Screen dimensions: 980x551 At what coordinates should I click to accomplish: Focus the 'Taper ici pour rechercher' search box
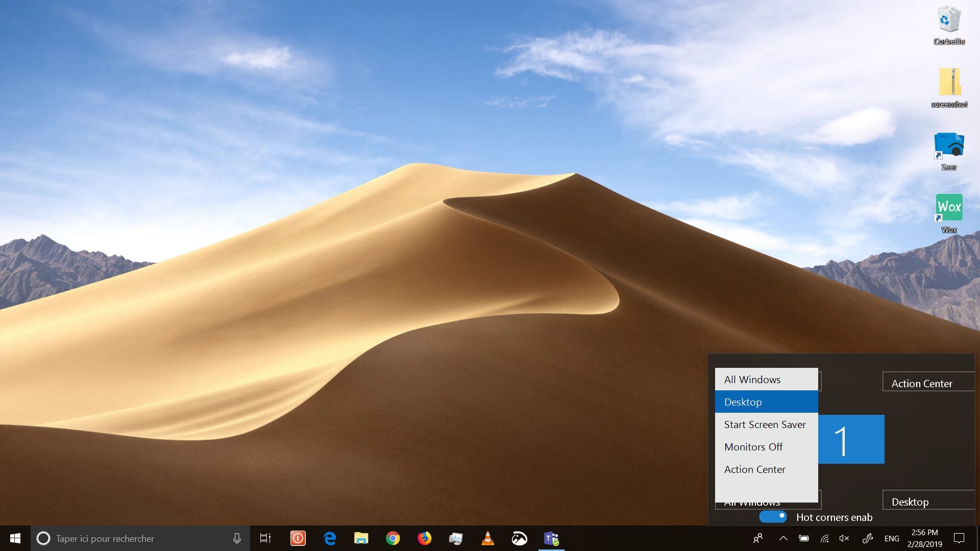(140, 538)
